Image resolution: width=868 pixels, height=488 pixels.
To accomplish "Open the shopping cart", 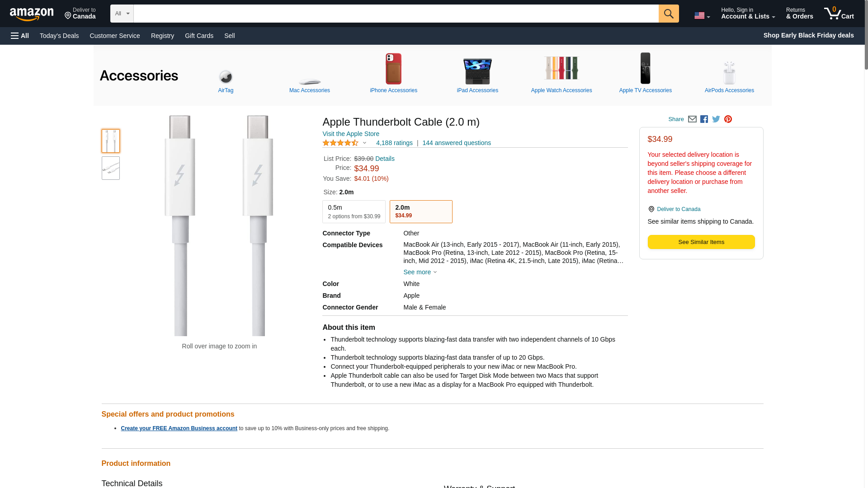I will pyautogui.click(x=839, y=14).
